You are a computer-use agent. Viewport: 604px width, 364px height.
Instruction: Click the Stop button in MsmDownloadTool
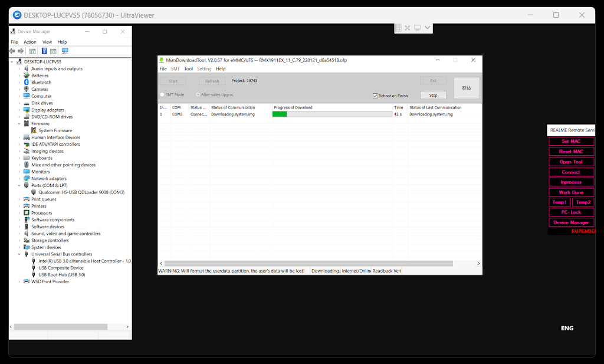[x=434, y=95]
